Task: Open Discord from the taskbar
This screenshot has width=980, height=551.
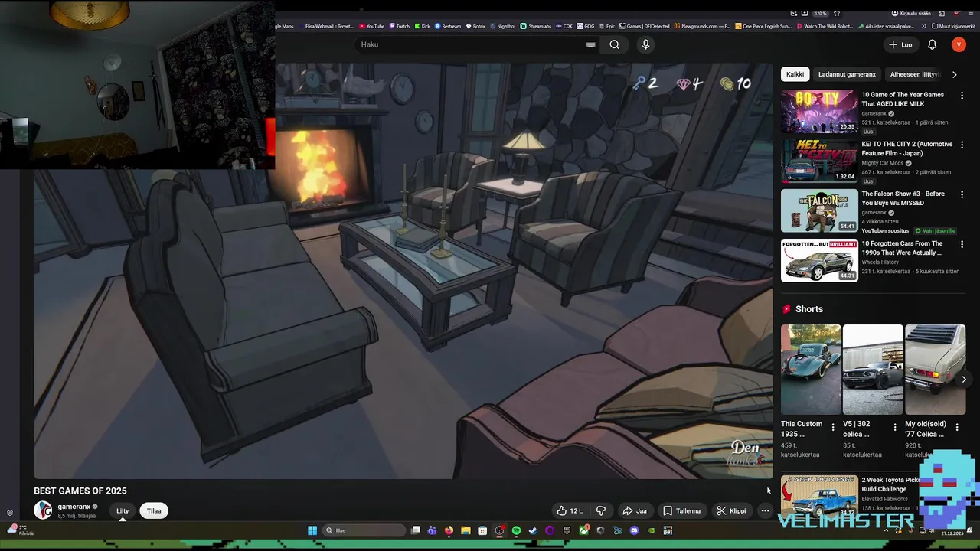Action: click(x=634, y=530)
